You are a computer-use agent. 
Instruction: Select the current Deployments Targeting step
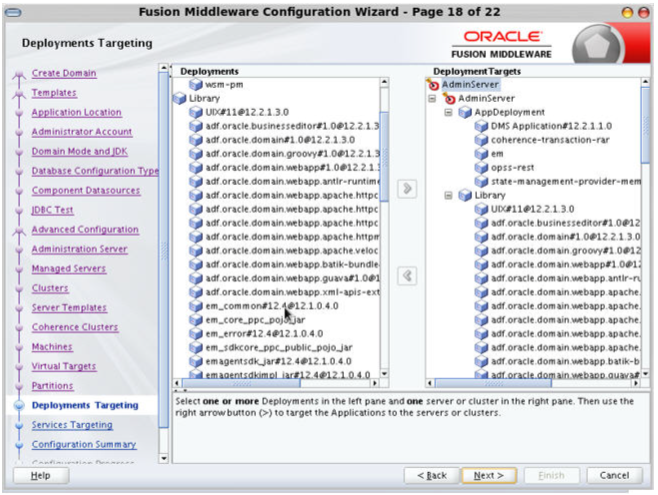(x=85, y=405)
